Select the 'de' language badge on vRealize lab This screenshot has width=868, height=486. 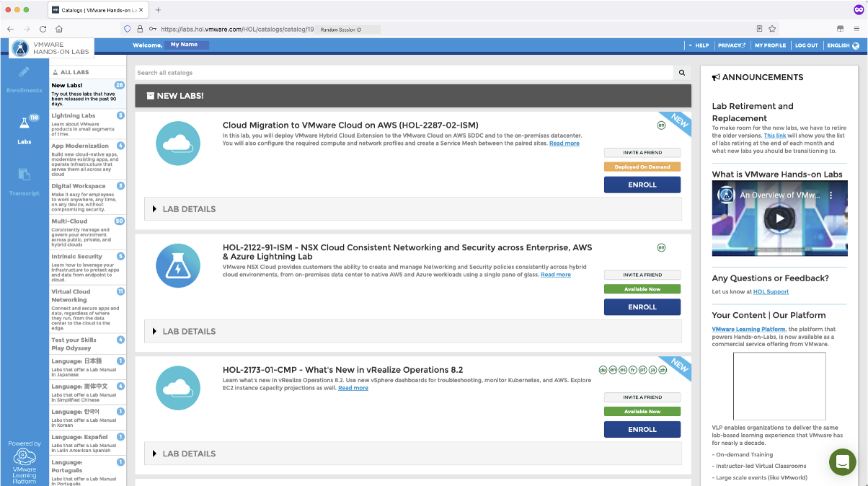[603, 370]
